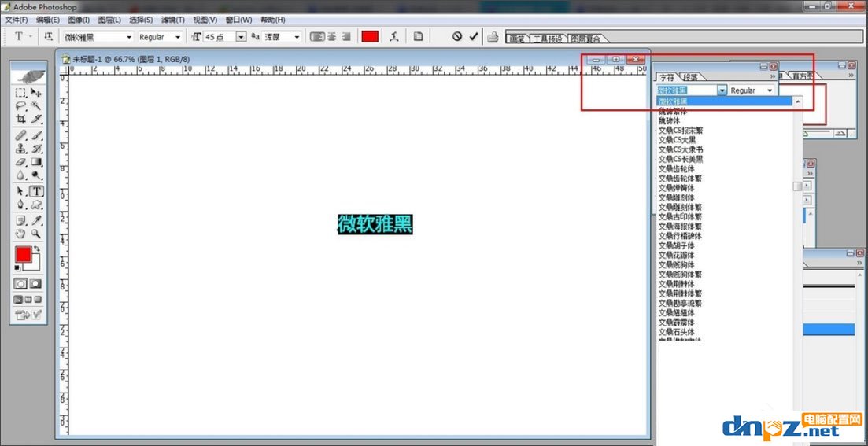Switch to Standard editing mode
The width and height of the screenshot is (868, 446).
click(20, 283)
